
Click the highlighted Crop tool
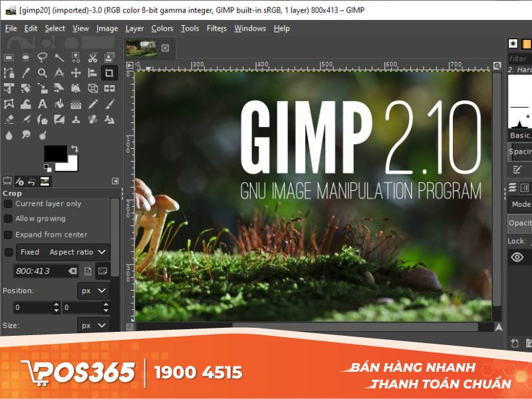pyautogui.click(x=109, y=72)
